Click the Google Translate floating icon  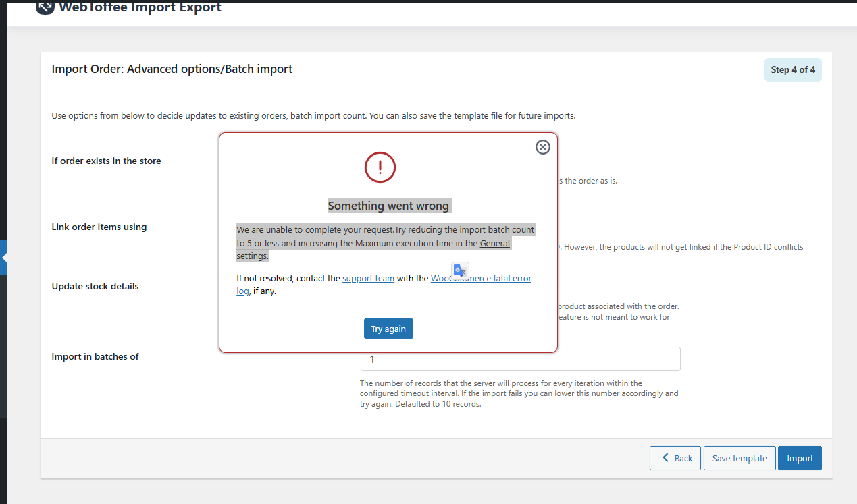point(460,271)
